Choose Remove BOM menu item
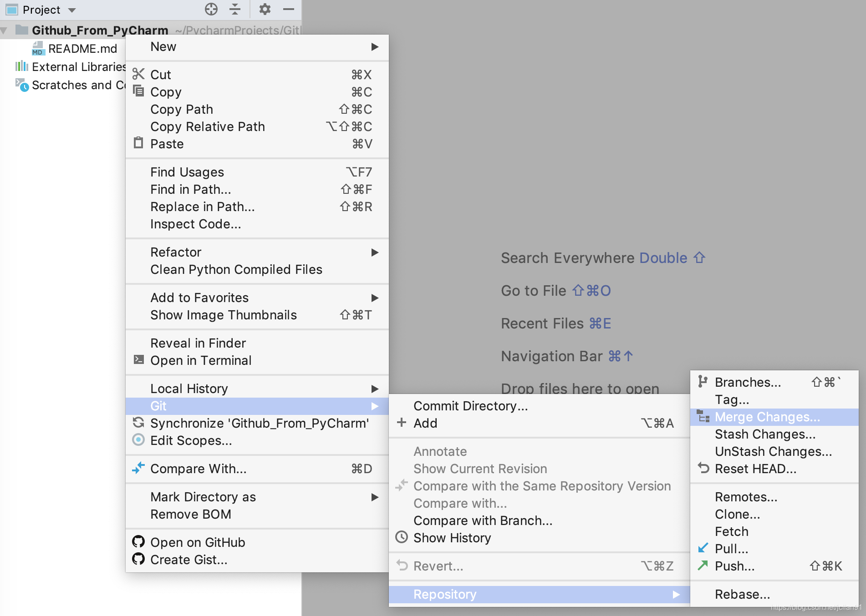The image size is (866, 616). (x=257, y=514)
